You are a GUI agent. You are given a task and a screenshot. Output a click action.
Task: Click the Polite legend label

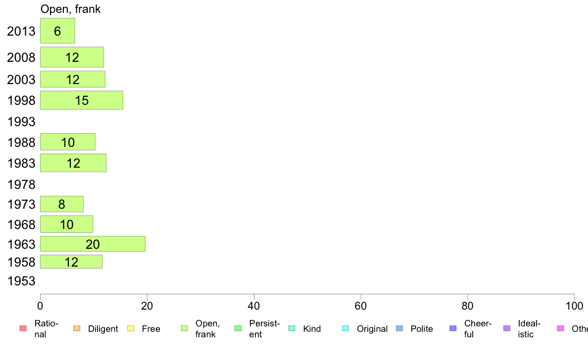pyautogui.click(x=422, y=329)
